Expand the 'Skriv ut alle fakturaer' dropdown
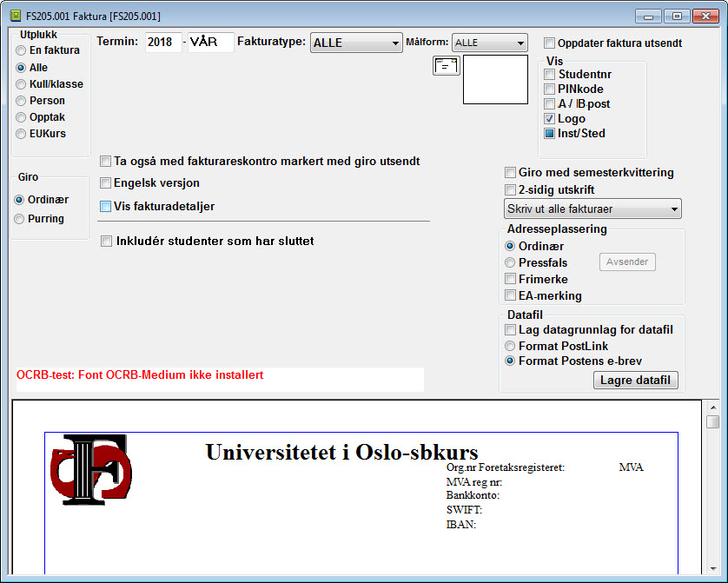728x583 pixels. point(592,209)
